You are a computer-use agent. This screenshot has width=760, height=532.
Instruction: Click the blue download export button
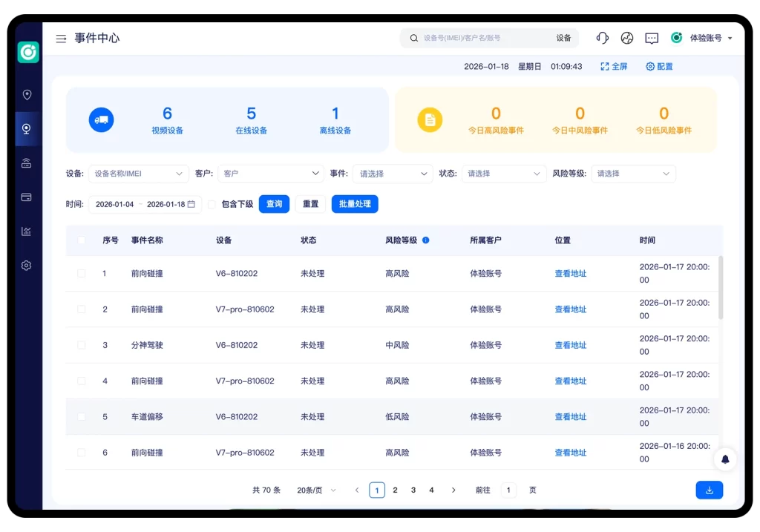[709, 490]
